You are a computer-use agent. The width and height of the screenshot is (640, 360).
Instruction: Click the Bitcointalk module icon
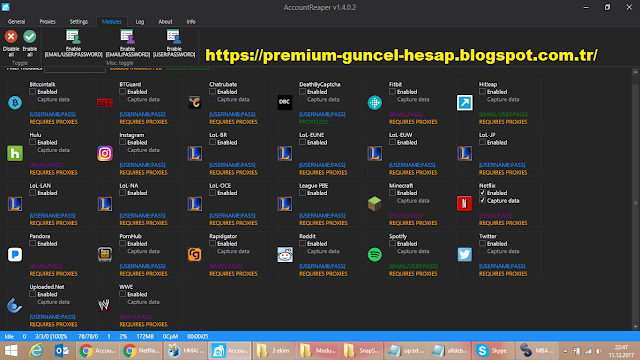[15, 102]
